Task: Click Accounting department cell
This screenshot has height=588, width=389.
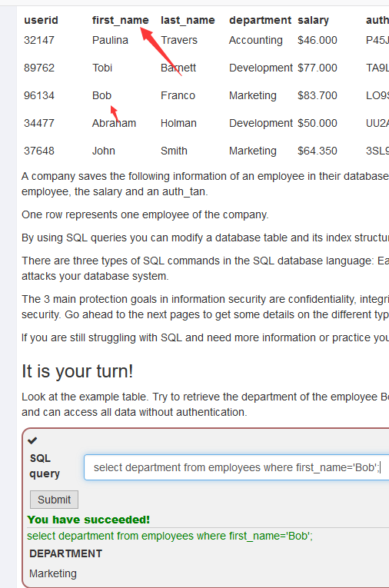Action: pos(256,40)
